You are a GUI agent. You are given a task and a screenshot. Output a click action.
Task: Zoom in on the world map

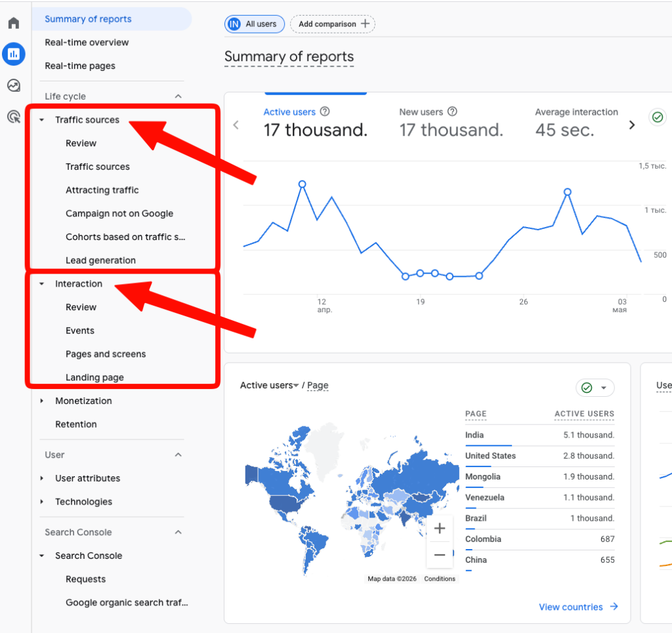click(440, 529)
